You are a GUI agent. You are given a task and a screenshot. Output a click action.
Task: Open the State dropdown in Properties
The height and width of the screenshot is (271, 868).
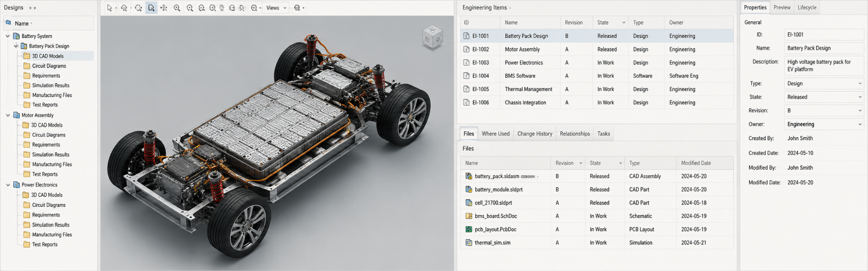coord(824,97)
